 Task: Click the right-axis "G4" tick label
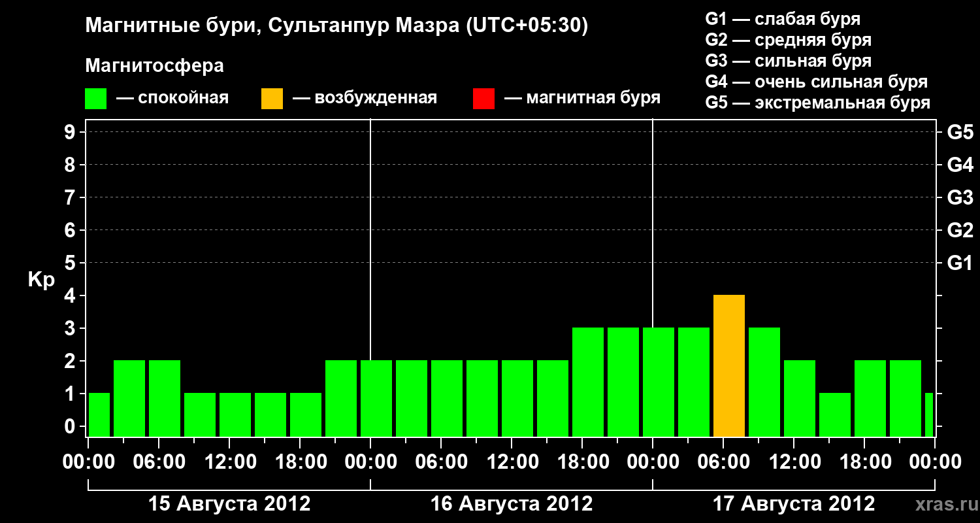click(960, 165)
